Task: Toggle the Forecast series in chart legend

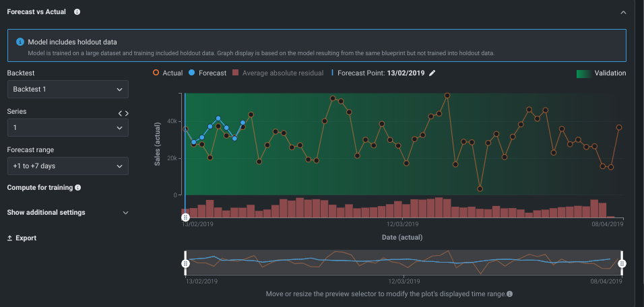Action: point(207,73)
